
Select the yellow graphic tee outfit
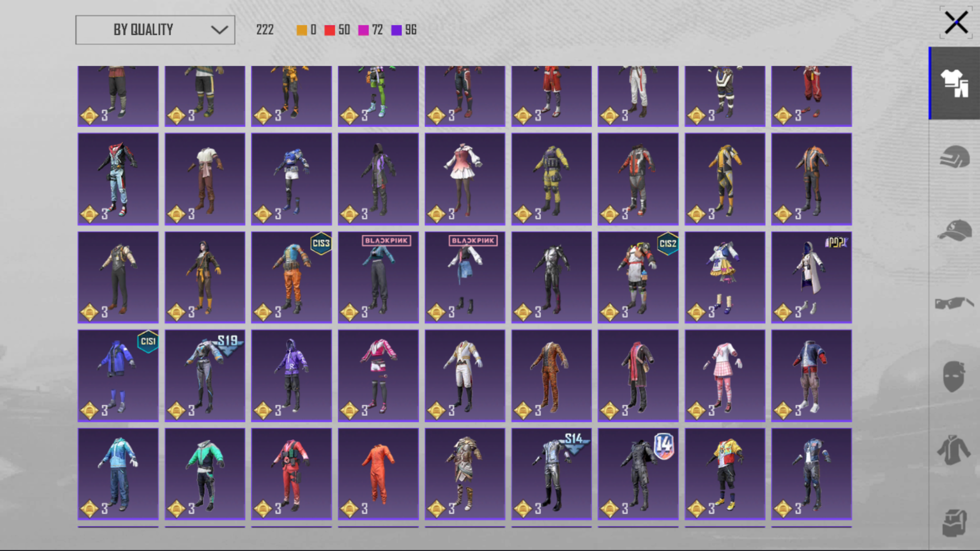click(x=725, y=474)
